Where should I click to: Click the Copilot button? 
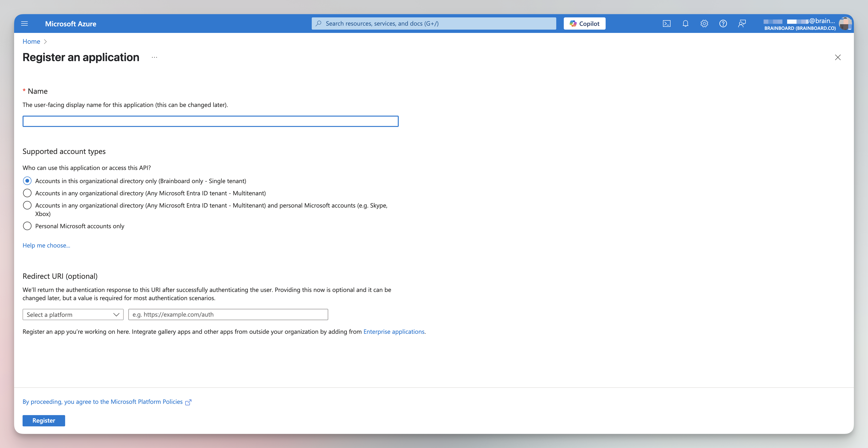(584, 24)
